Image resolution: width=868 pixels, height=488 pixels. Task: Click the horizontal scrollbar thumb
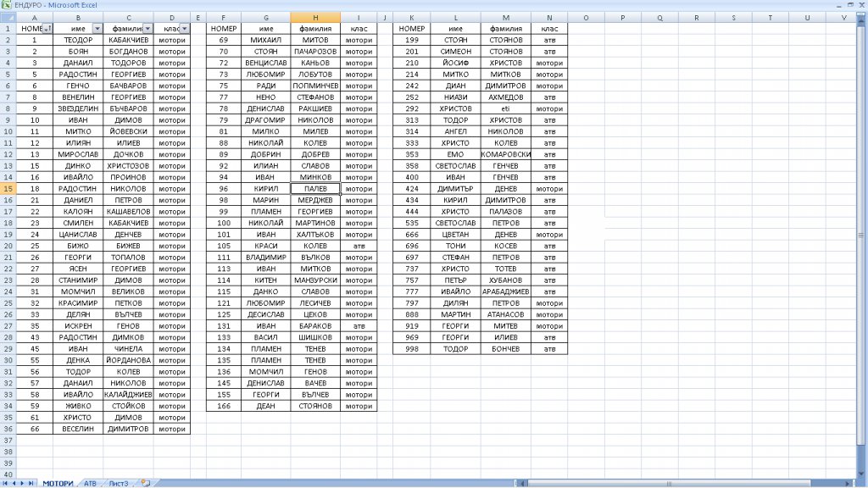point(670,484)
